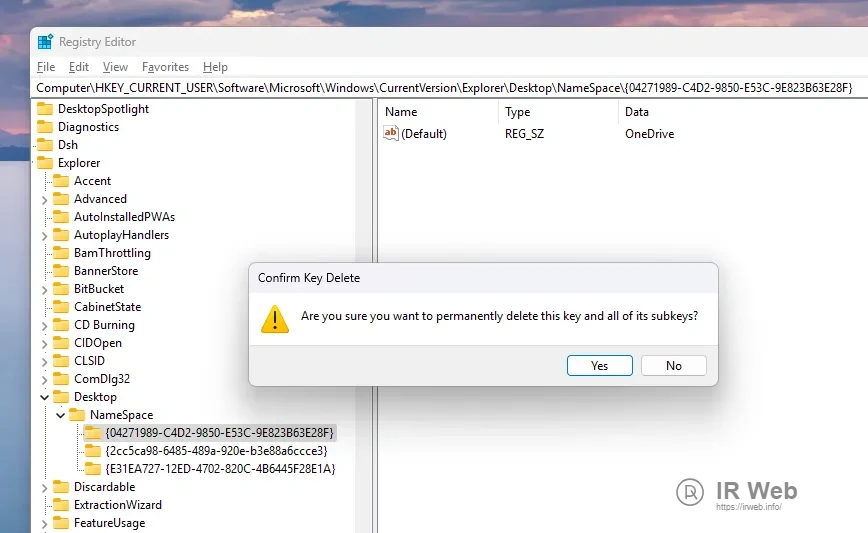868x533 pixels.
Task: Click the warning icon in the delete dialog
Action: point(274,318)
